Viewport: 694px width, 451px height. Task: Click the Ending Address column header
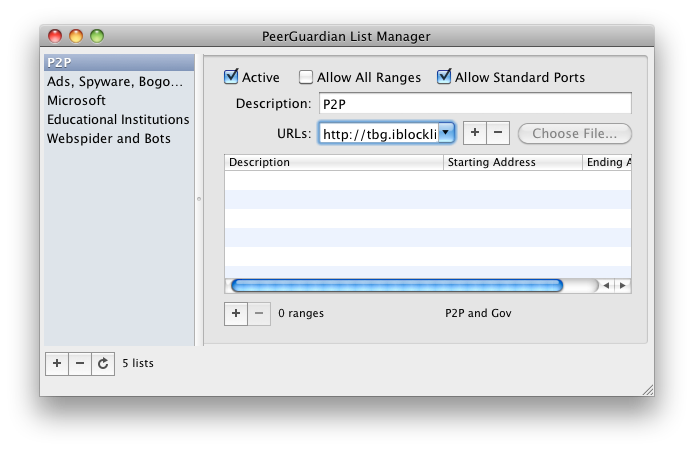(607, 162)
